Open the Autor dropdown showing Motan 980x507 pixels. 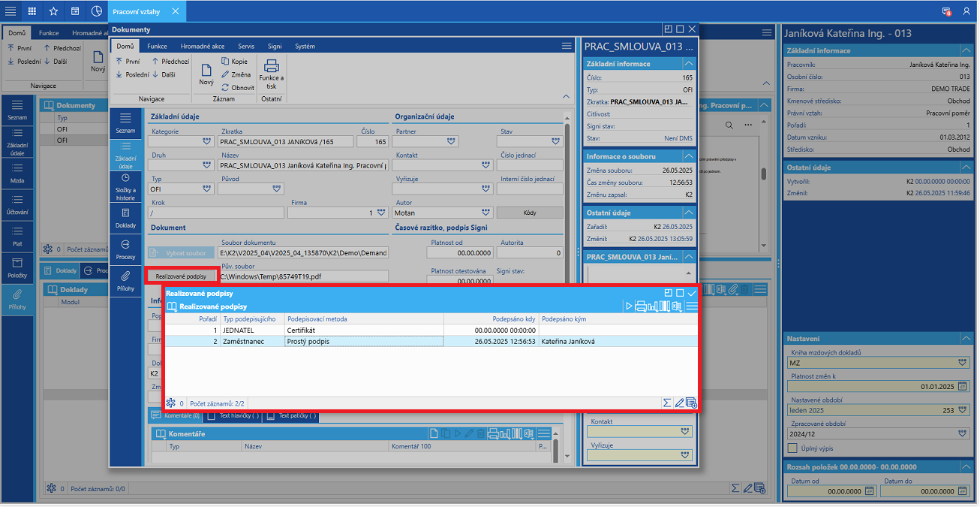coord(485,213)
